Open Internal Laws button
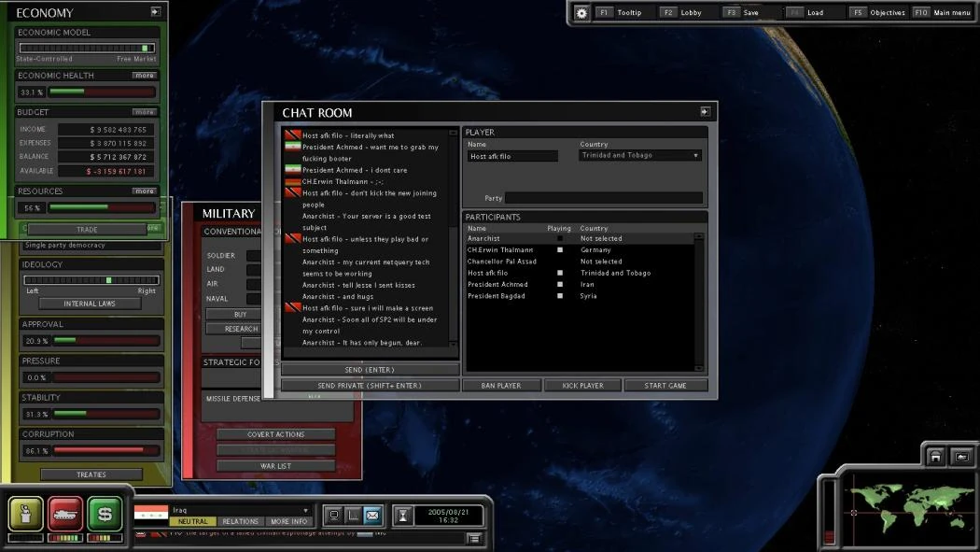This screenshot has height=552, width=980. (90, 304)
